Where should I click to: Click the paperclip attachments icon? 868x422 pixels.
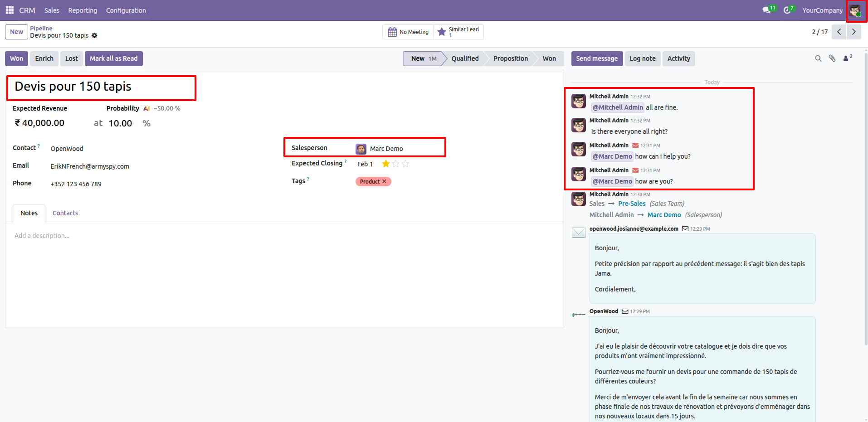tap(832, 58)
